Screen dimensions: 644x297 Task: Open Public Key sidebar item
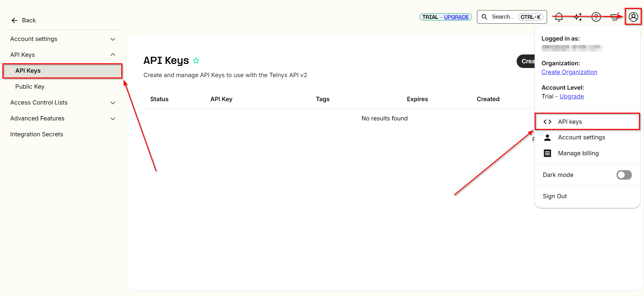(x=30, y=87)
